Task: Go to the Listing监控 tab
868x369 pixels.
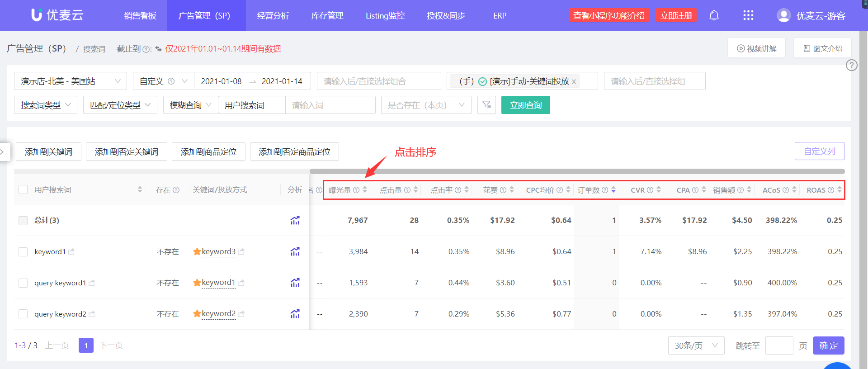Action: (385, 15)
